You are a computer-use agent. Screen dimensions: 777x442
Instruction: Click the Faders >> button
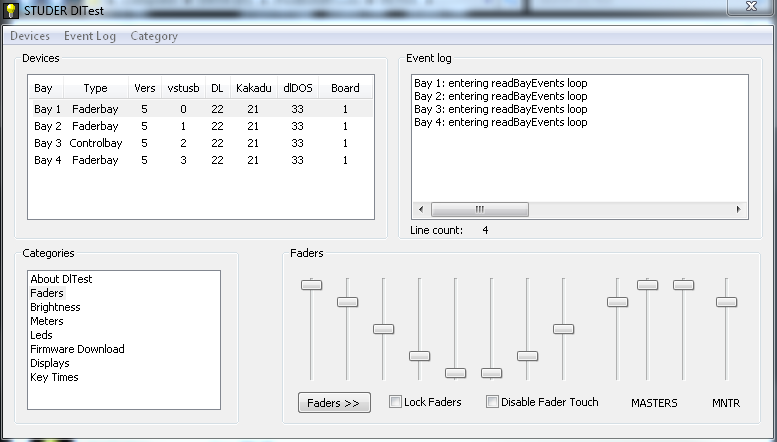tap(334, 403)
